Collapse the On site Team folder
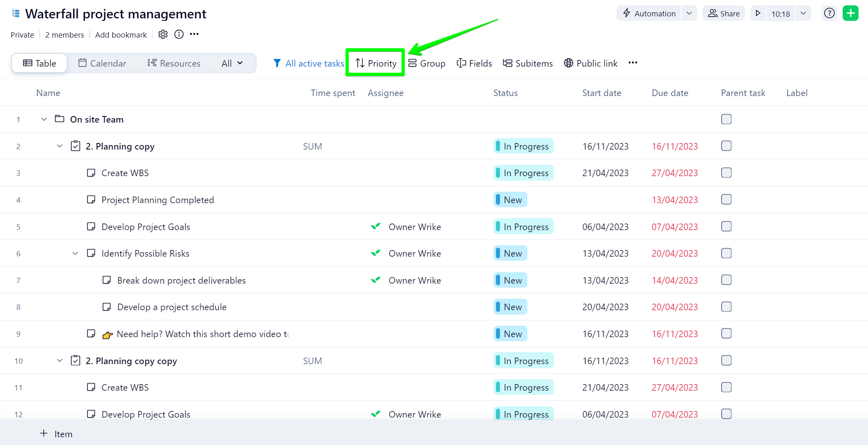This screenshot has height=445, width=868. click(44, 119)
